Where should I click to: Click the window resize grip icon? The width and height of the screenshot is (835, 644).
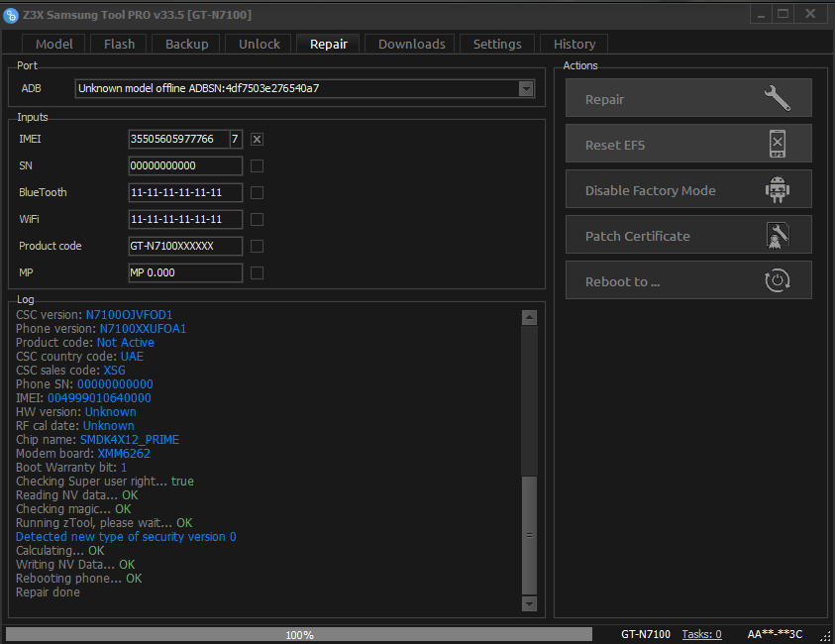[825, 635]
